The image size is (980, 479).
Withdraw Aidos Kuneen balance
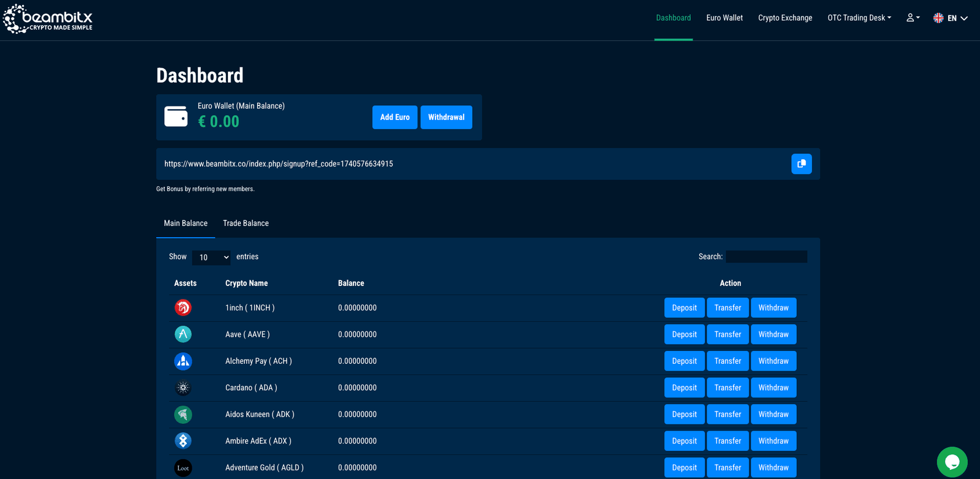[x=774, y=414]
